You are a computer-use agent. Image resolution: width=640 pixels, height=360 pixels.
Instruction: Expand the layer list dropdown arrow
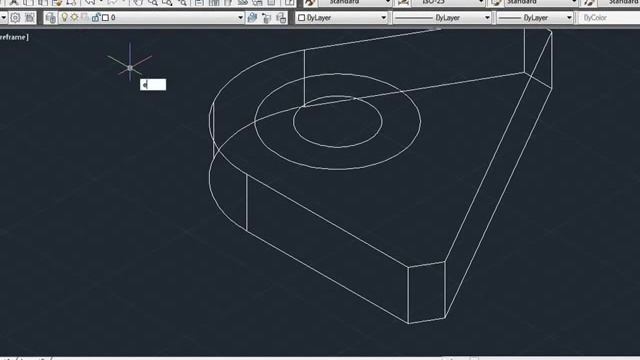click(240, 18)
